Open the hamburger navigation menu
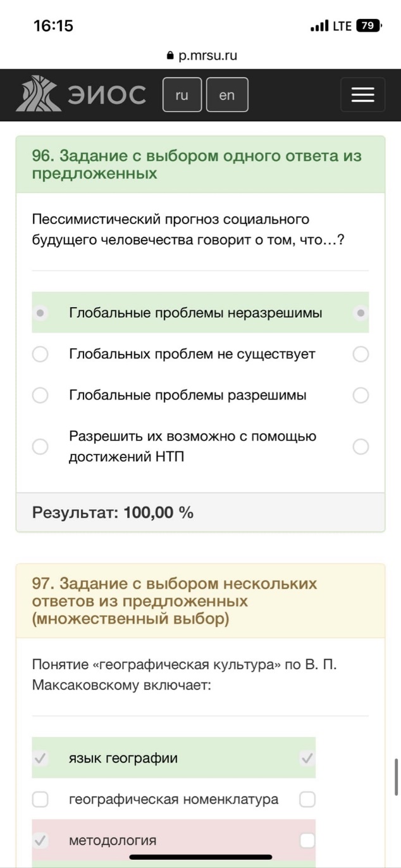401x868 pixels. pos(362,95)
